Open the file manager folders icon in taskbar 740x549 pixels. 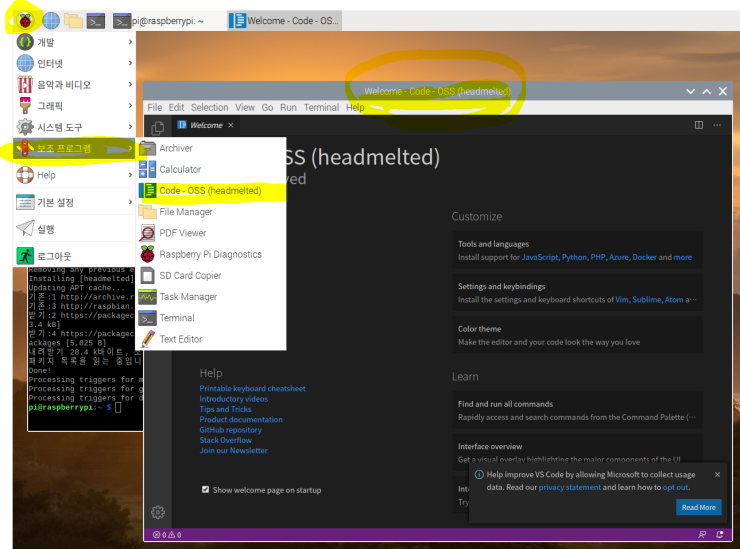[74, 21]
